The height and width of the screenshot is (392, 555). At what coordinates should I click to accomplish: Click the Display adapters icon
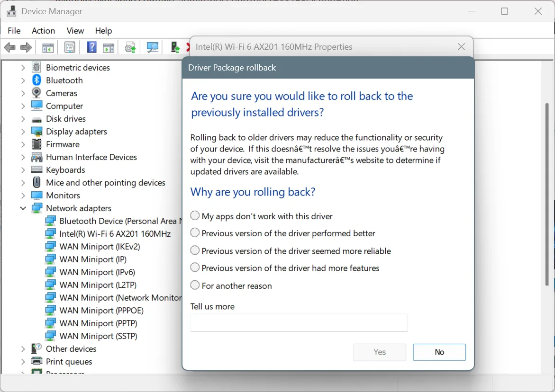coord(36,132)
